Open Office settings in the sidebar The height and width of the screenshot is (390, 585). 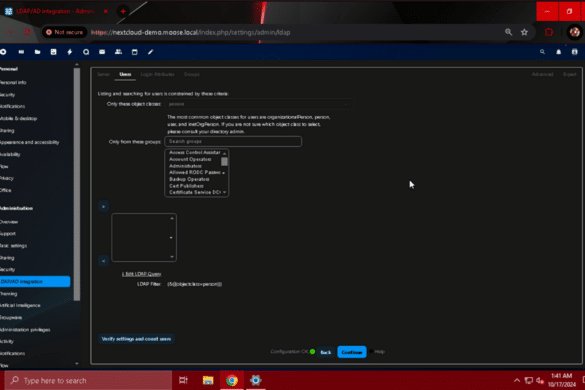point(6,190)
